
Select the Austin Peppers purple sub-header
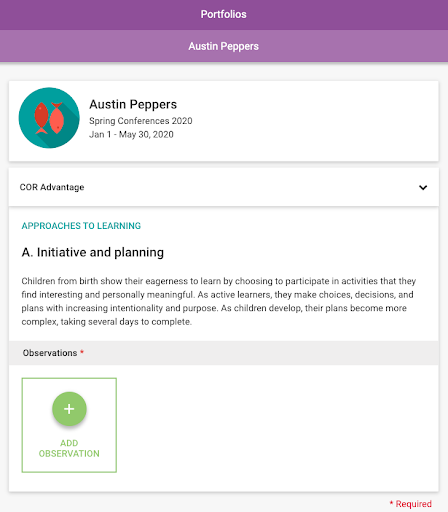224,46
